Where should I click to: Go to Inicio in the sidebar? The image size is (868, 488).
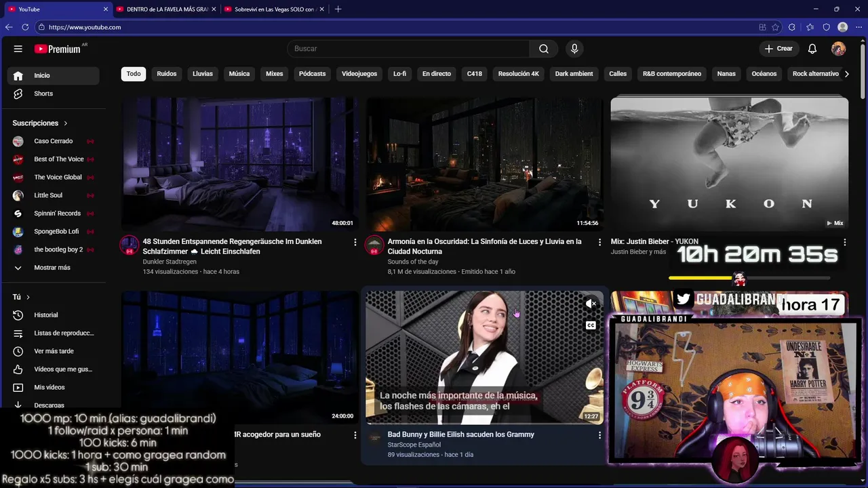pyautogui.click(x=54, y=75)
